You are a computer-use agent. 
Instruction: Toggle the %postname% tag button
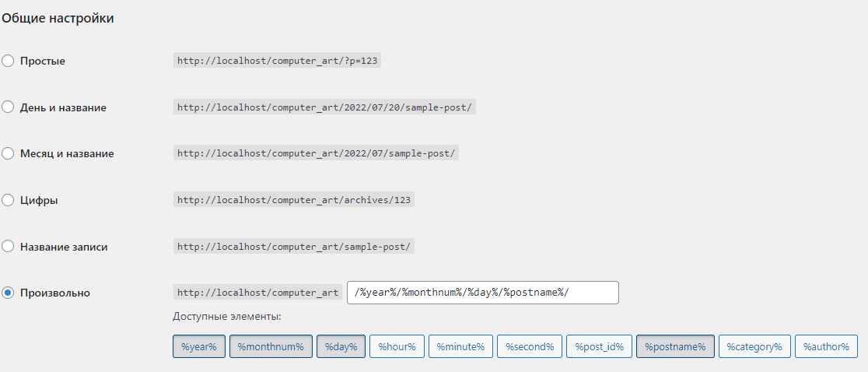(675, 346)
